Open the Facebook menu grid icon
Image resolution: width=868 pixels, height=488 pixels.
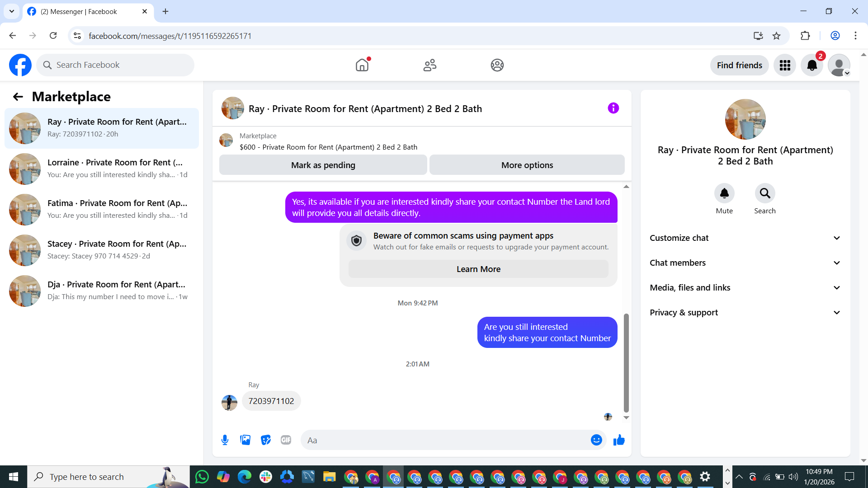pos(785,66)
